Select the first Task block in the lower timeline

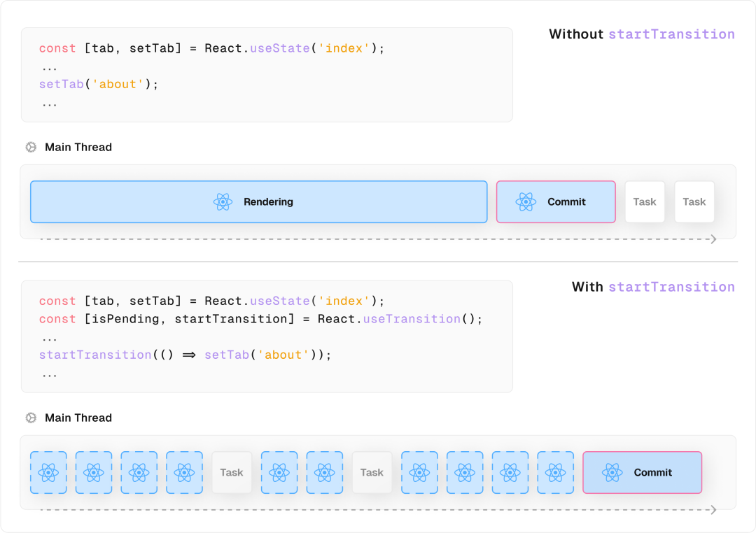[x=232, y=473]
